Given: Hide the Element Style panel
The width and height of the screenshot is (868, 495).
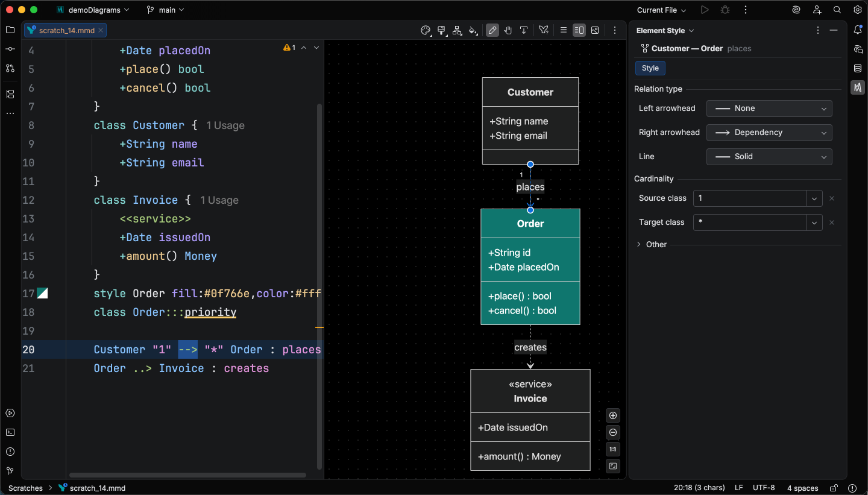Looking at the screenshot, I should [834, 30].
